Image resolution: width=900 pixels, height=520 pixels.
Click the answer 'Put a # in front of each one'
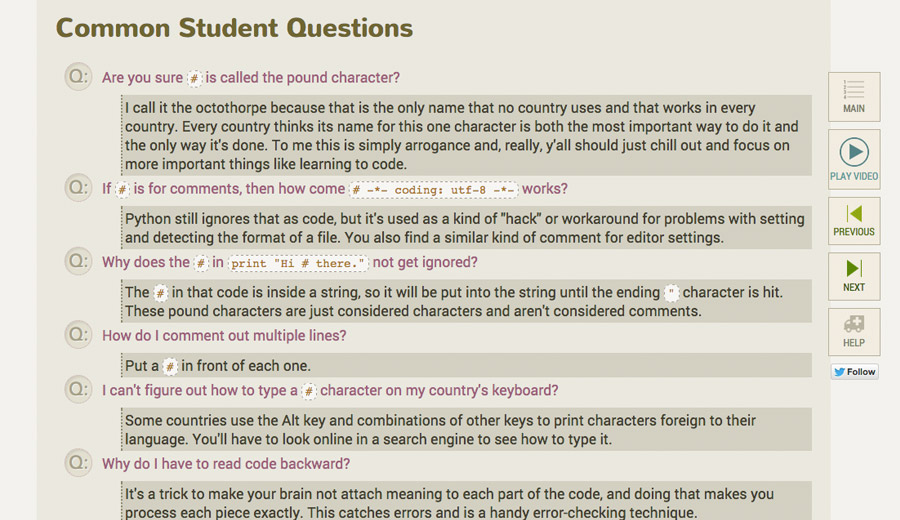pyautogui.click(x=218, y=366)
